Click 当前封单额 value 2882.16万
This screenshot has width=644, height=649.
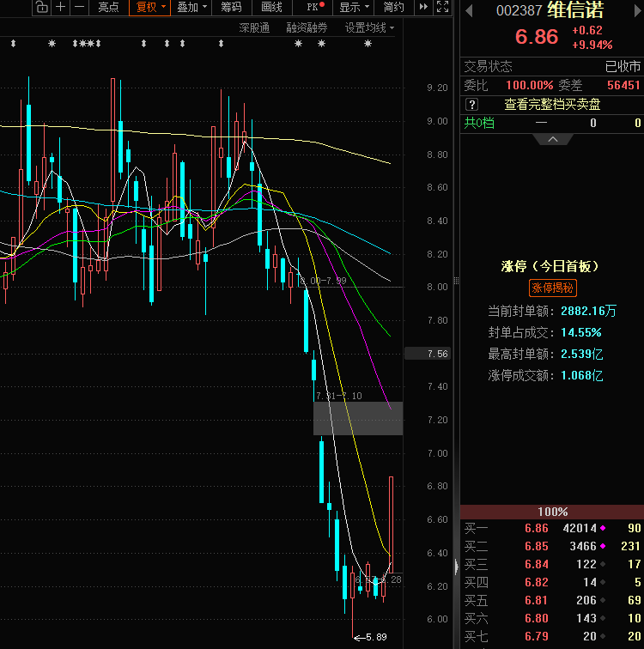(x=588, y=311)
